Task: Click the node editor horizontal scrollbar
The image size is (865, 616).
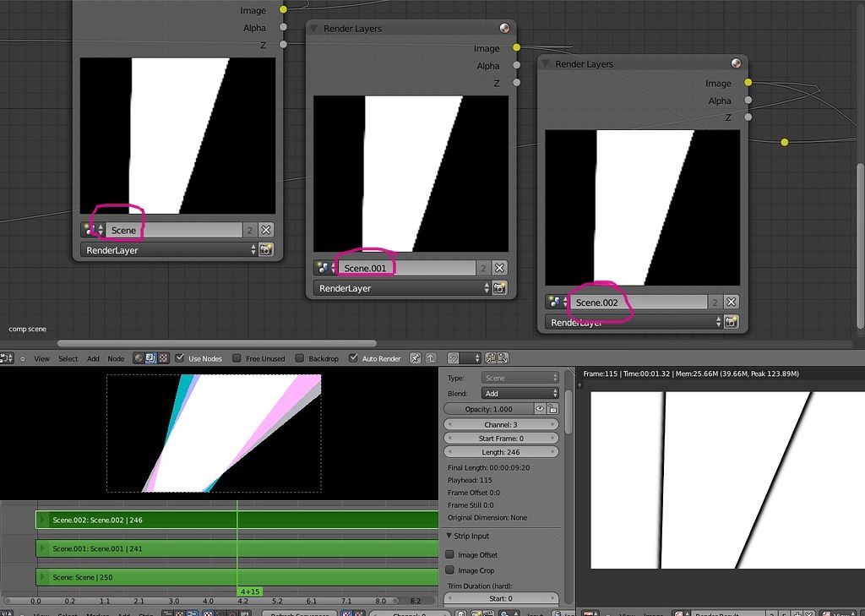Action: pyautogui.click(x=217, y=343)
